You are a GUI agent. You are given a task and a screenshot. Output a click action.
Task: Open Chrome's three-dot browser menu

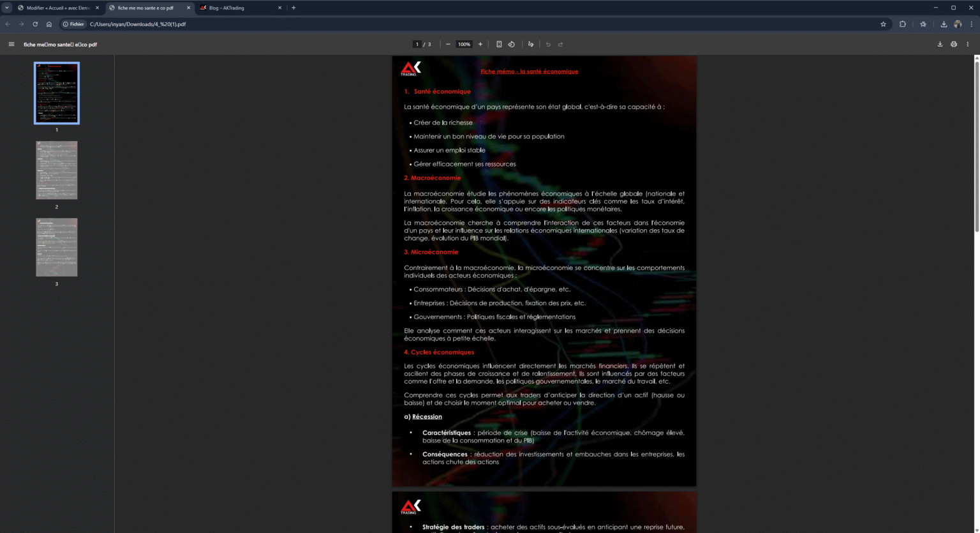pos(972,23)
